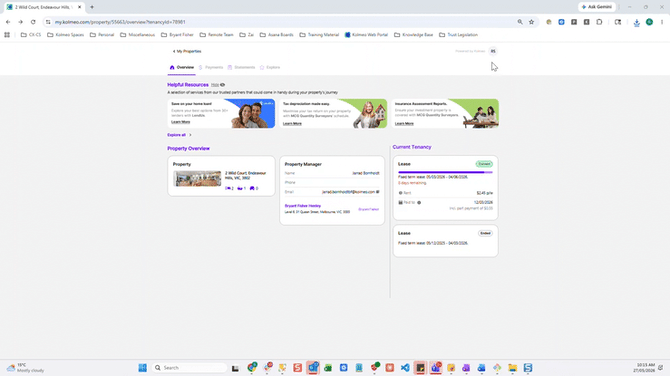Close the 2 Wild Court tab
670x376 pixels.
pyautogui.click(x=79, y=7)
